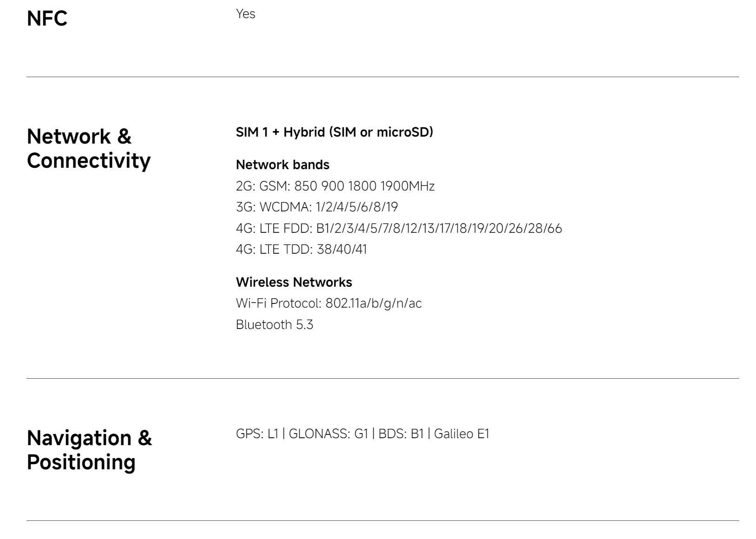Screen dimensions: 756x539
Task: Click 'GLONASS: G1' in the navigation line
Action: coord(328,434)
